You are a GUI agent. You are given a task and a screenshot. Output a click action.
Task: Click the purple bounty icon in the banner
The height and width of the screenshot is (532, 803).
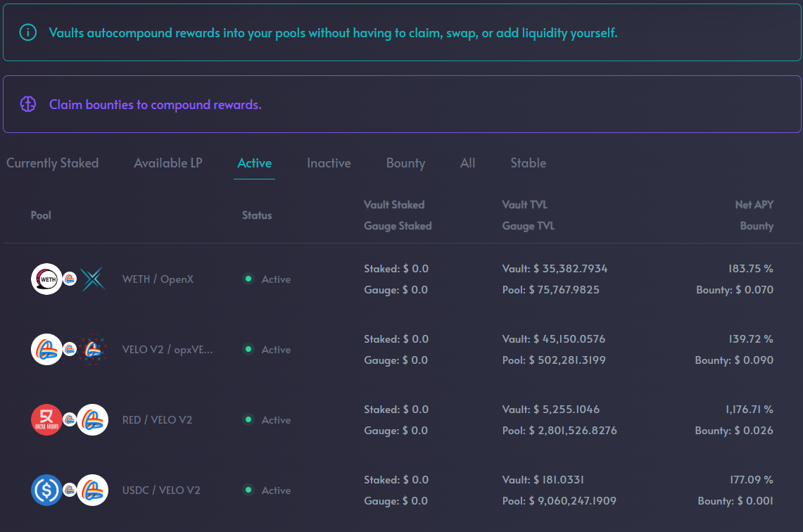[x=27, y=105]
